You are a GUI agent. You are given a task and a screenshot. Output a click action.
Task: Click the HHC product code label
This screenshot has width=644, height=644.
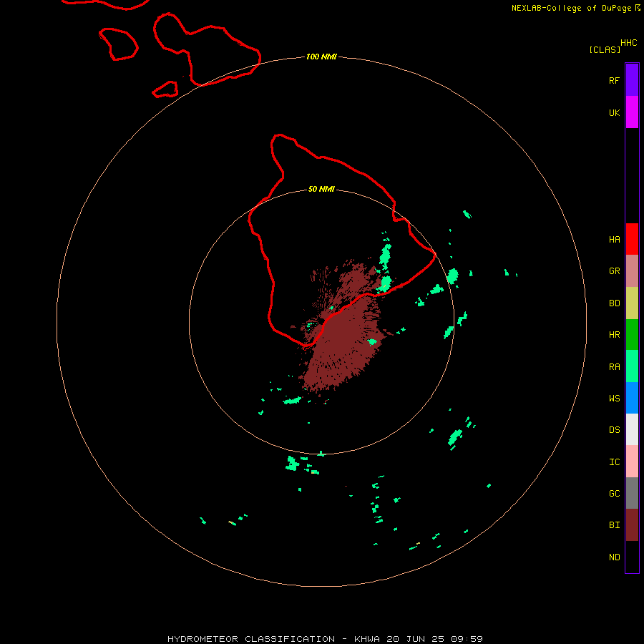click(628, 43)
